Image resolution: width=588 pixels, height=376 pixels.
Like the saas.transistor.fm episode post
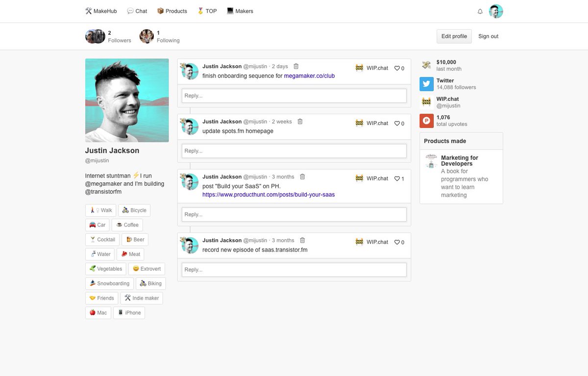tap(397, 242)
